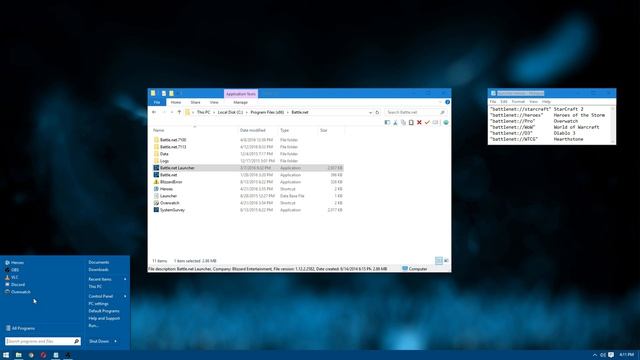Open the File tab in Explorer ribbon
640x360 pixels.
pos(157,102)
